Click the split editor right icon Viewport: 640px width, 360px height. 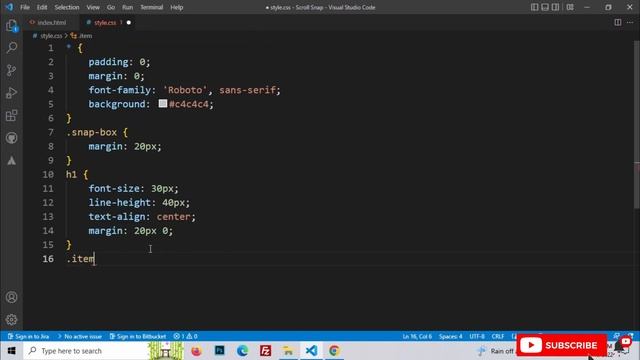[618, 22]
